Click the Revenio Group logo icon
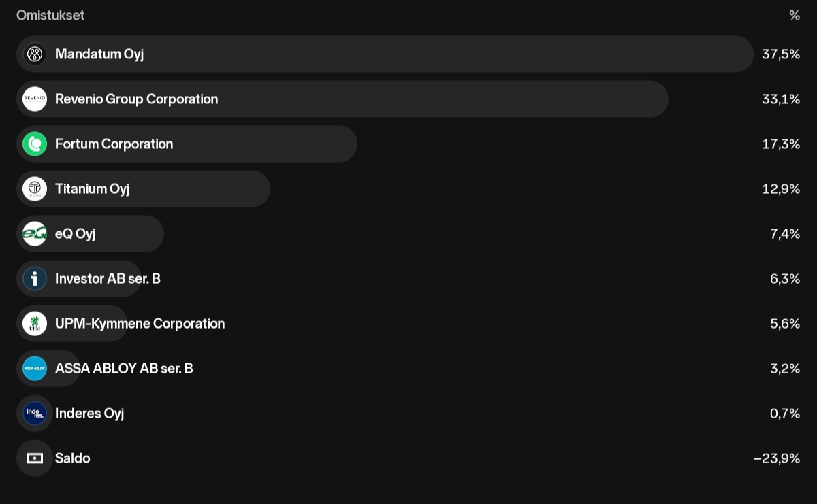The image size is (817, 504). point(35,99)
